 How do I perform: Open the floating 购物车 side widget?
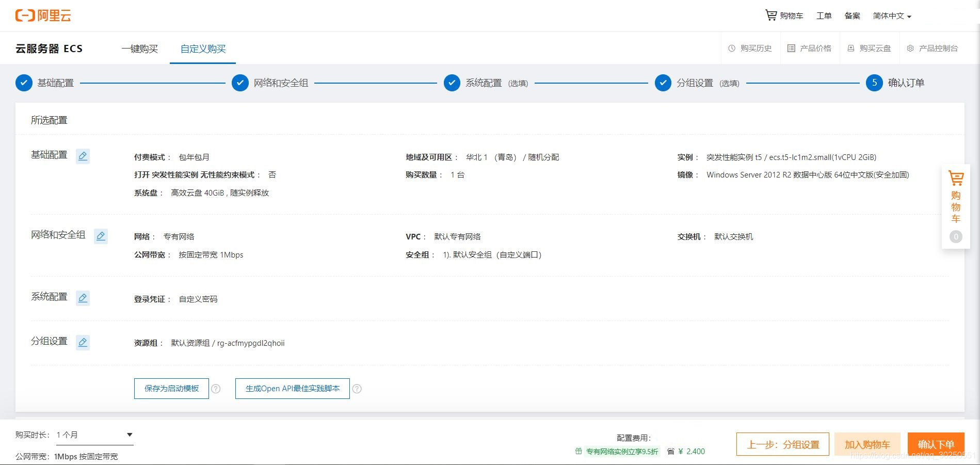pos(956,206)
